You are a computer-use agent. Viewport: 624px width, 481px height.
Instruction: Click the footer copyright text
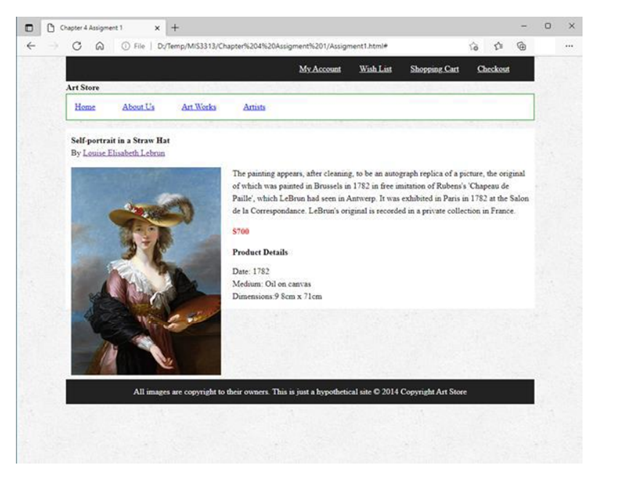coord(300,392)
